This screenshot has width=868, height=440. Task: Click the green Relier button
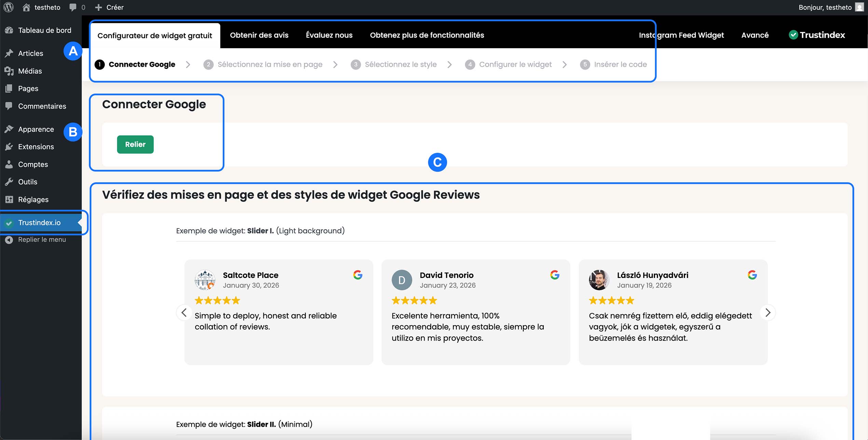click(135, 144)
